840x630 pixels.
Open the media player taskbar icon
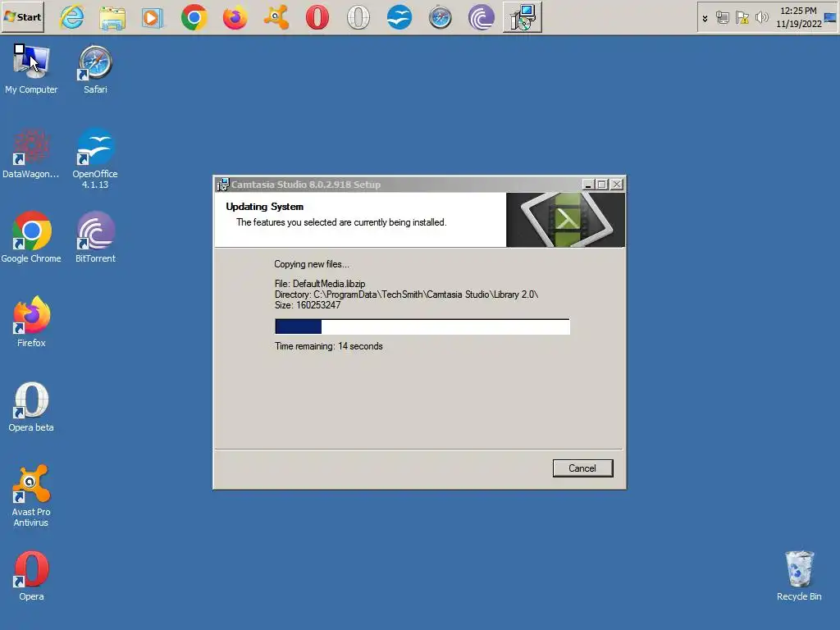[152, 18]
